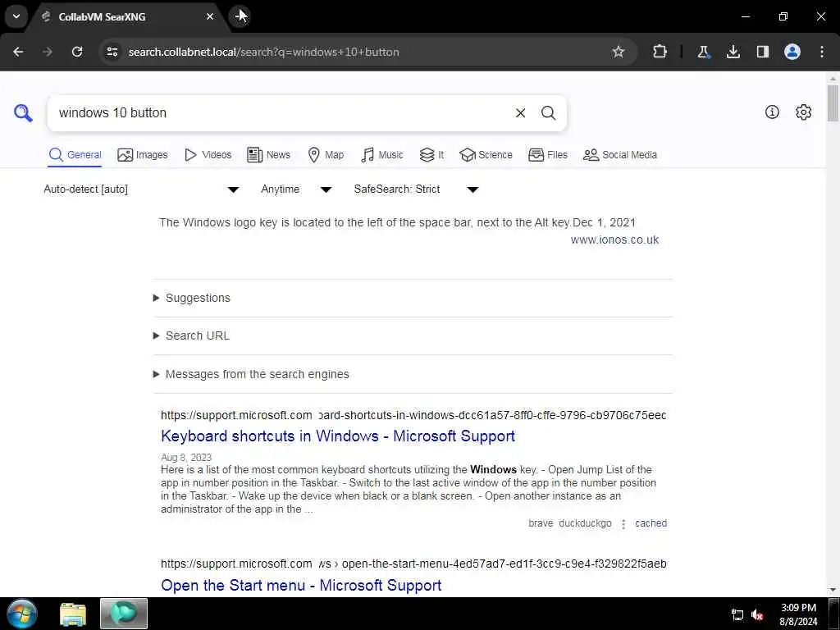The width and height of the screenshot is (840, 630).
Task: Open the Downloads icon
Action: click(x=733, y=52)
